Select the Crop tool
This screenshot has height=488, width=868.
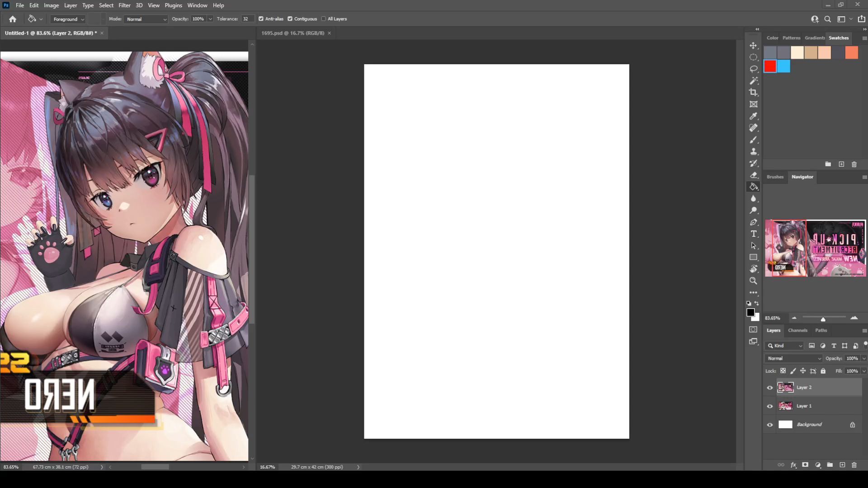(753, 93)
